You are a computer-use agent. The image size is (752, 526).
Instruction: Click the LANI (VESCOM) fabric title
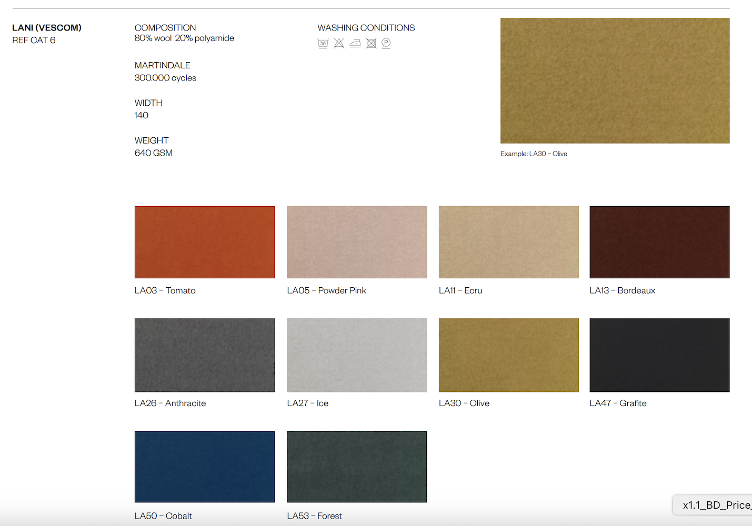[46, 27]
